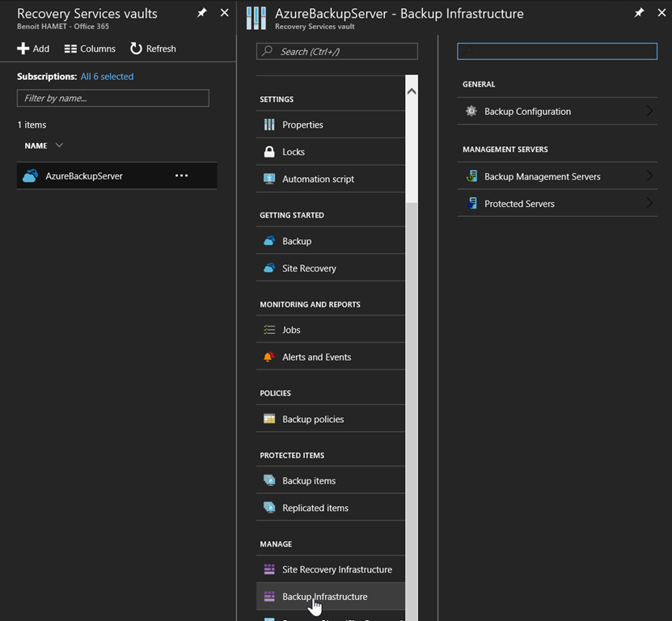Screen dimensions: 672x621
Task: Expand Backup Management Servers chevron
Action: (x=649, y=176)
